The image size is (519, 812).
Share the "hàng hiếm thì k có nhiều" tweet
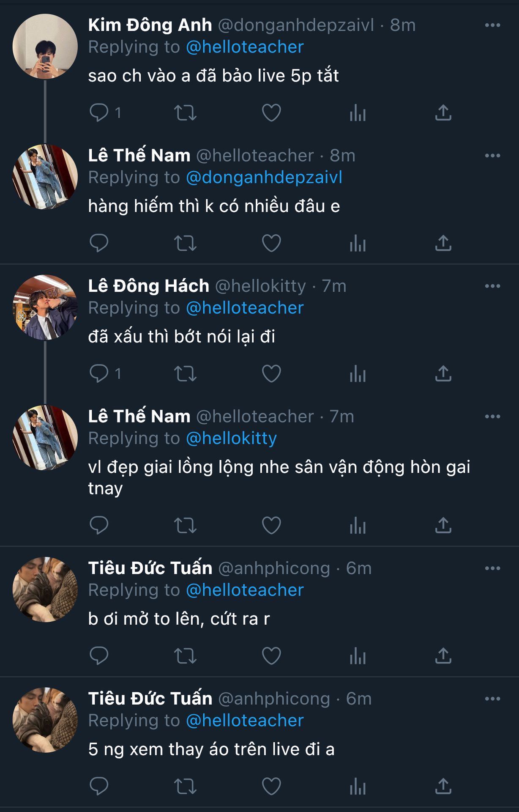click(x=443, y=243)
